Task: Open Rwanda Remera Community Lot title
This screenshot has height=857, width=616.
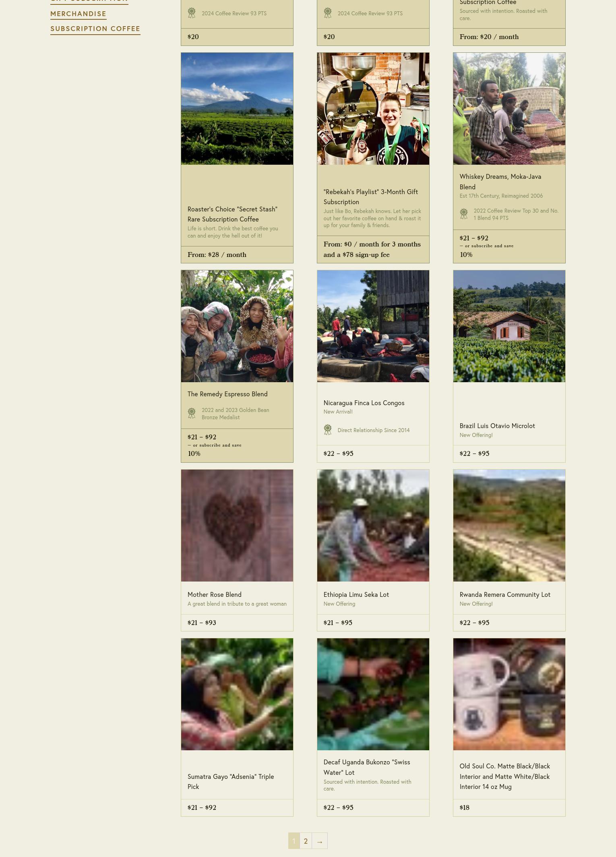Action: (505, 594)
